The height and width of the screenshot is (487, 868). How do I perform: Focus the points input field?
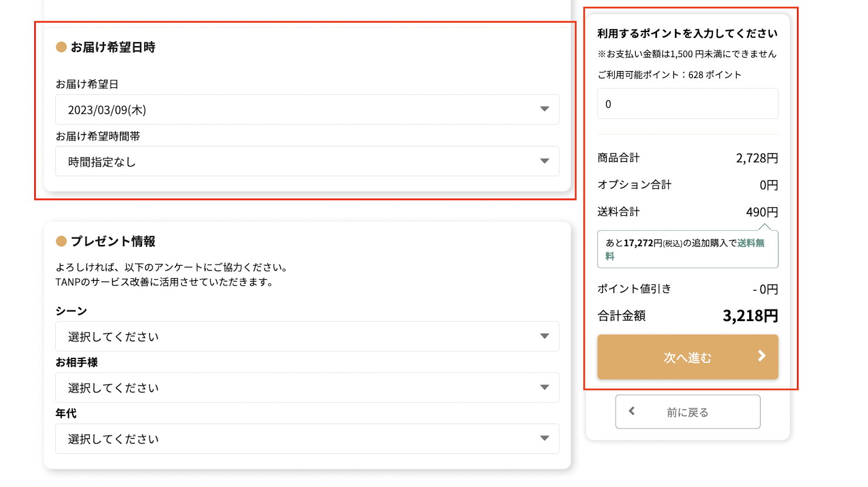(687, 104)
